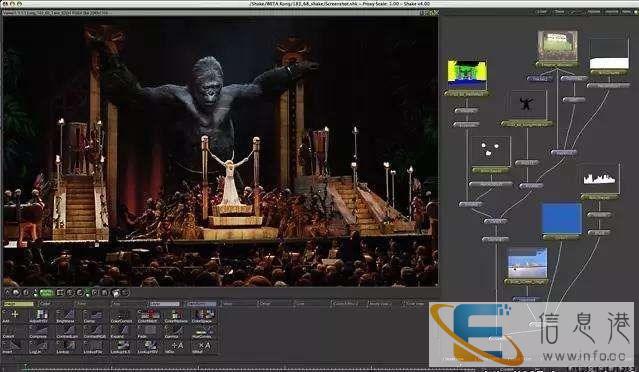
Task: Pick the ColorSpace tool icon
Action: point(203,315)
